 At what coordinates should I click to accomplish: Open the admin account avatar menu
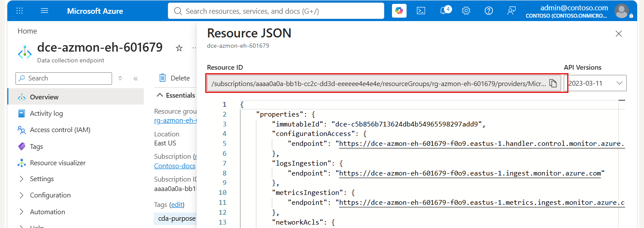622,11
